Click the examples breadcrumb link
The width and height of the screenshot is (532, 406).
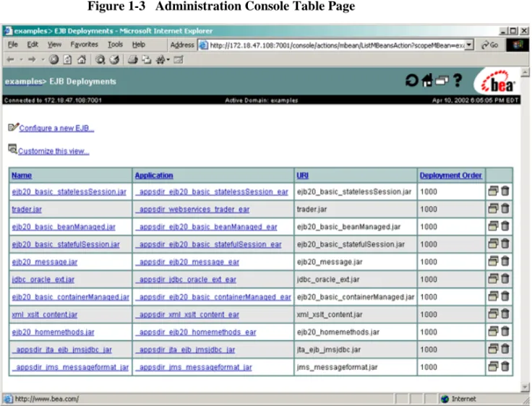point(23,82)
